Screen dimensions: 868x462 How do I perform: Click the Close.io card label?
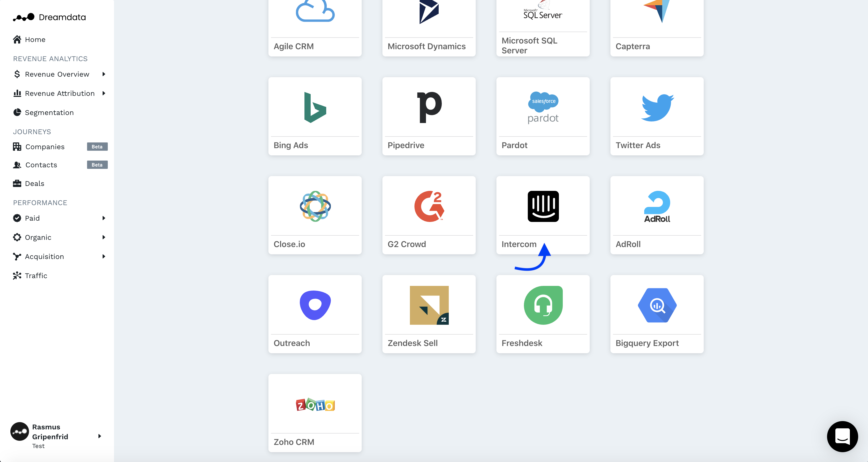289,244
